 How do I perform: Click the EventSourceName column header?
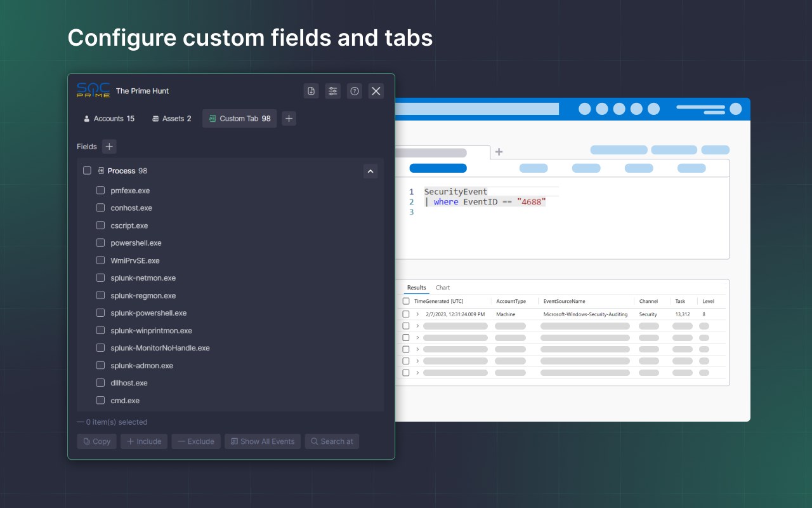564,301
